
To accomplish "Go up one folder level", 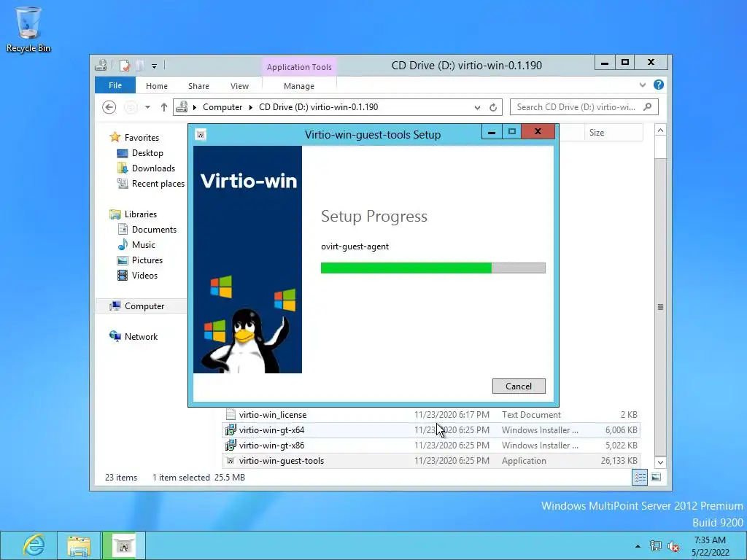I will (x=164, y=107).
